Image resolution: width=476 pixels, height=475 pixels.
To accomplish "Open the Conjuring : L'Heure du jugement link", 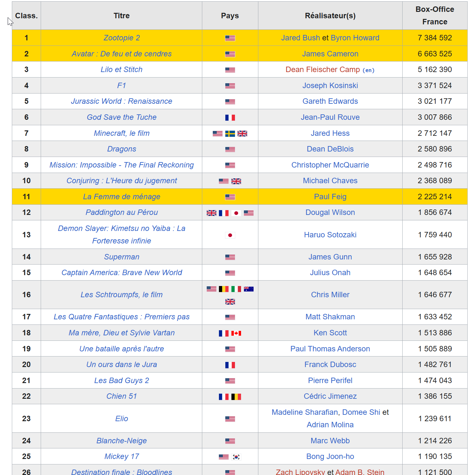I will tap(121, 181).
